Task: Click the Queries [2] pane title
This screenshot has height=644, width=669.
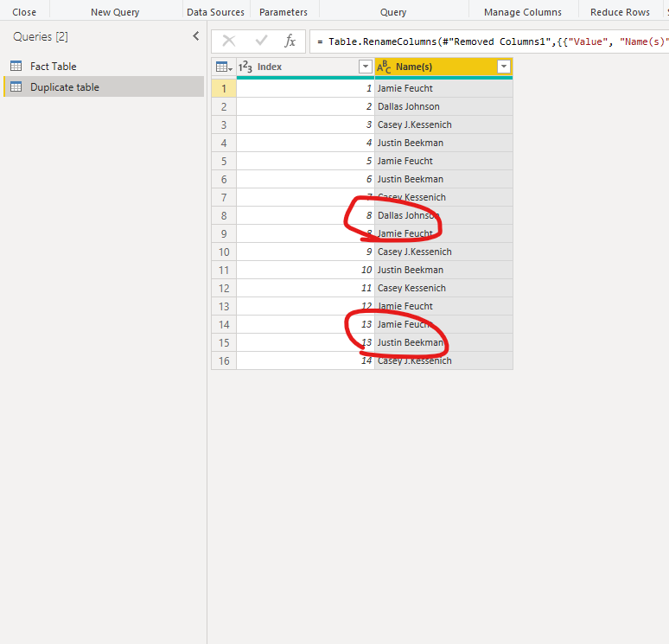Action: tap(41, 36)
